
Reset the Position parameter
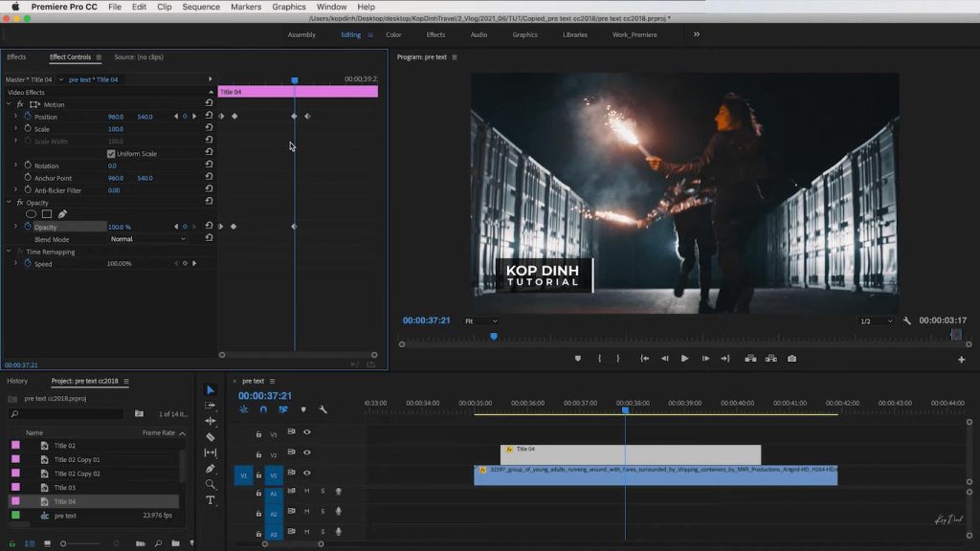[x=209, y=117]
